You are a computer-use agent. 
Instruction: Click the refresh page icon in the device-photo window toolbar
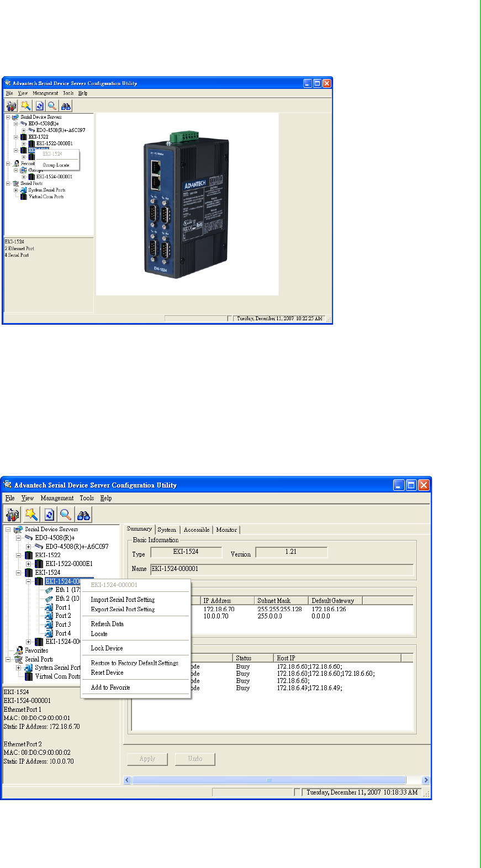point(39,106)
